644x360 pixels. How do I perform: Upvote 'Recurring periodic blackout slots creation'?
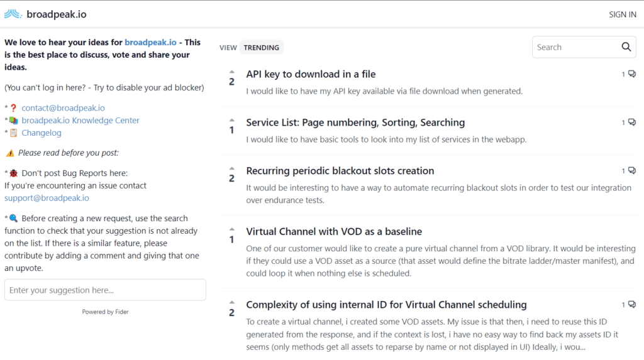[231, 168]
